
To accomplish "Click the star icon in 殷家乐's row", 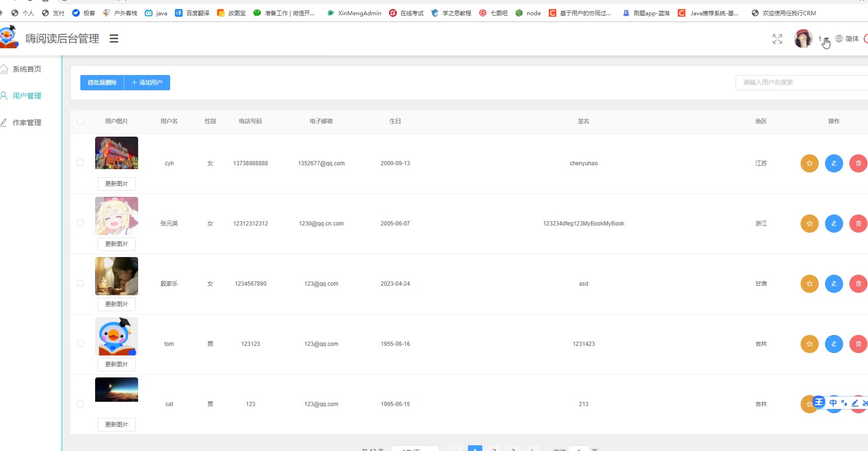I will 810,284.
